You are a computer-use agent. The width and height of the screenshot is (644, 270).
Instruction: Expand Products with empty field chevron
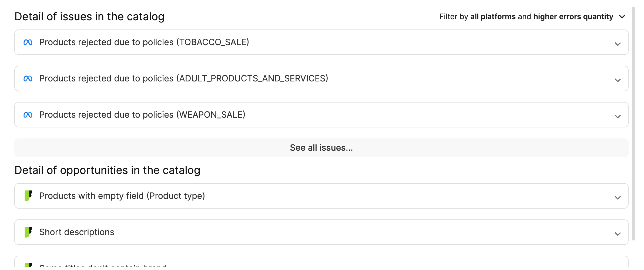point(618,198)
